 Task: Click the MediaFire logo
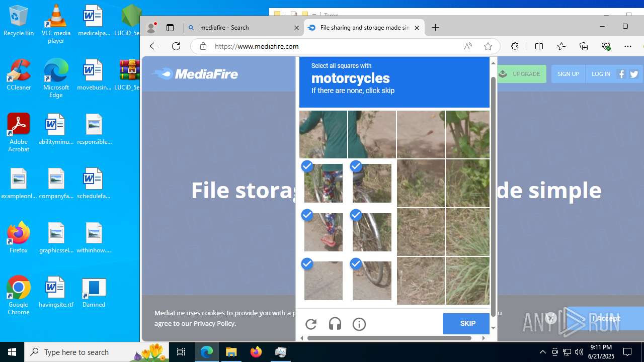click(x=195, y=74)
